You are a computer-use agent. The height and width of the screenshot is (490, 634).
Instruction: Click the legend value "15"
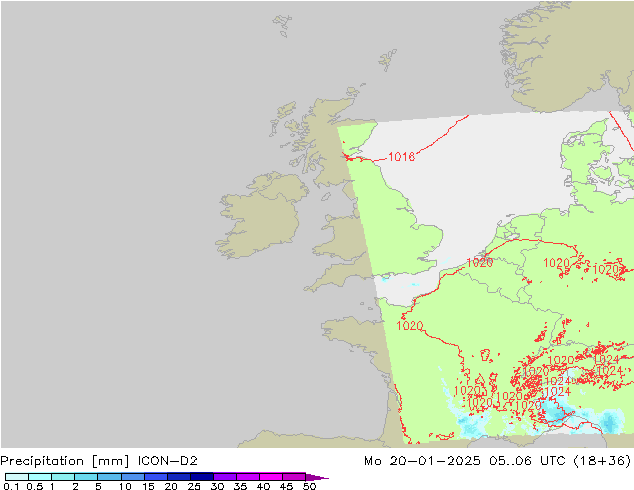[x=148, y=486]
